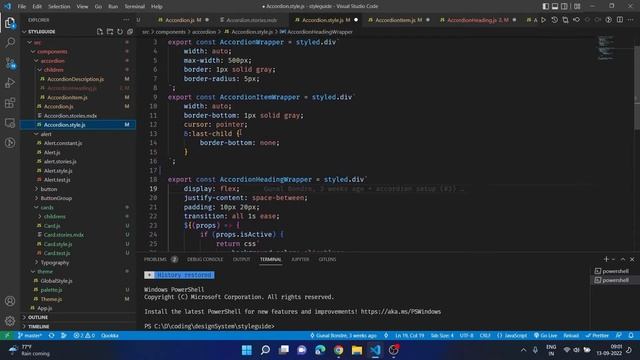Open File Explorer from taskbar
Screen dimensions: 640x360
[357, 350]
